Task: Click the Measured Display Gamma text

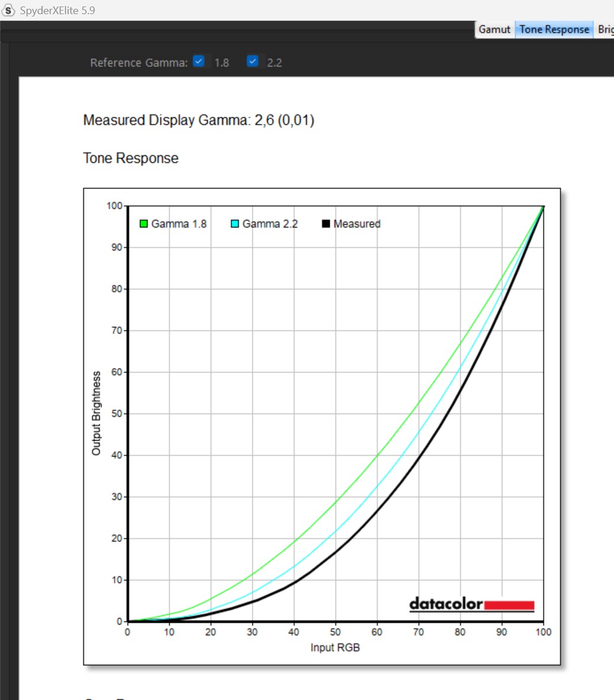Action: pos(198,120)
